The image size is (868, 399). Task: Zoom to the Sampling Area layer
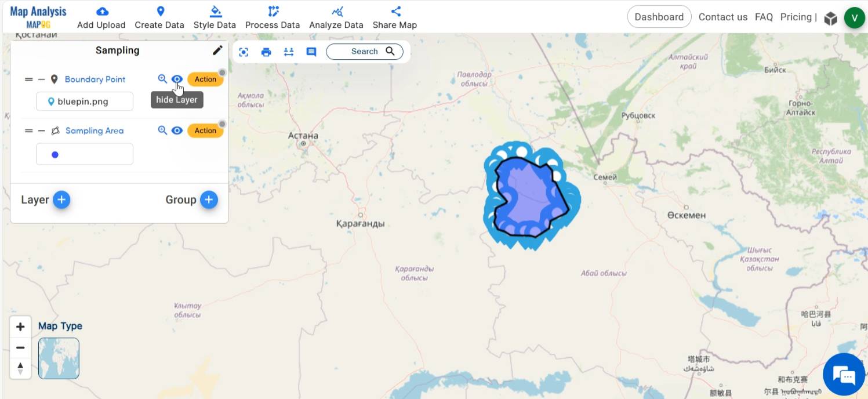(x=163, y=130)
